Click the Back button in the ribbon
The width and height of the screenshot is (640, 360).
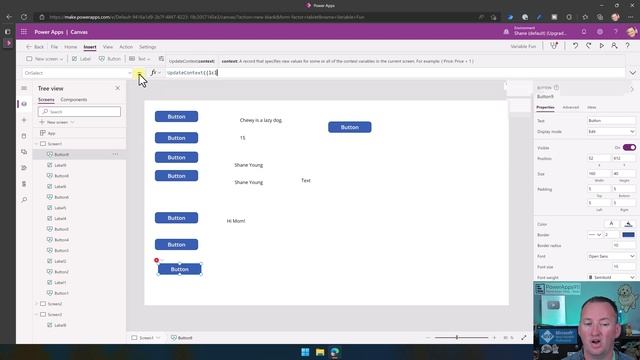pos(35,47)
